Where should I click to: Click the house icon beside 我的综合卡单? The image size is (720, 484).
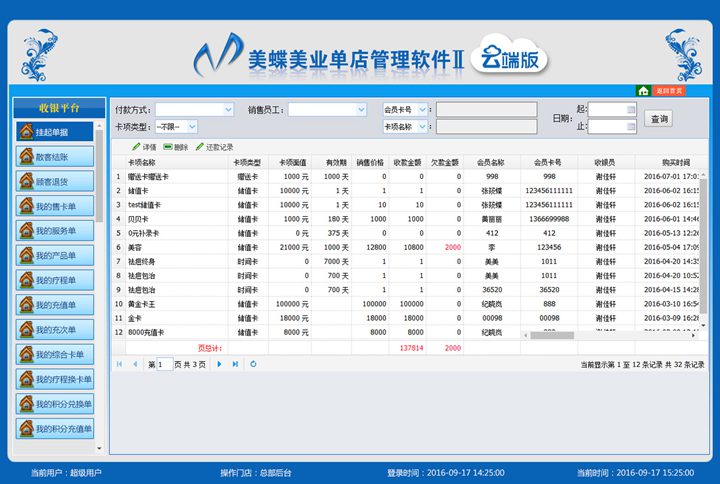click(x=26, y=354)
